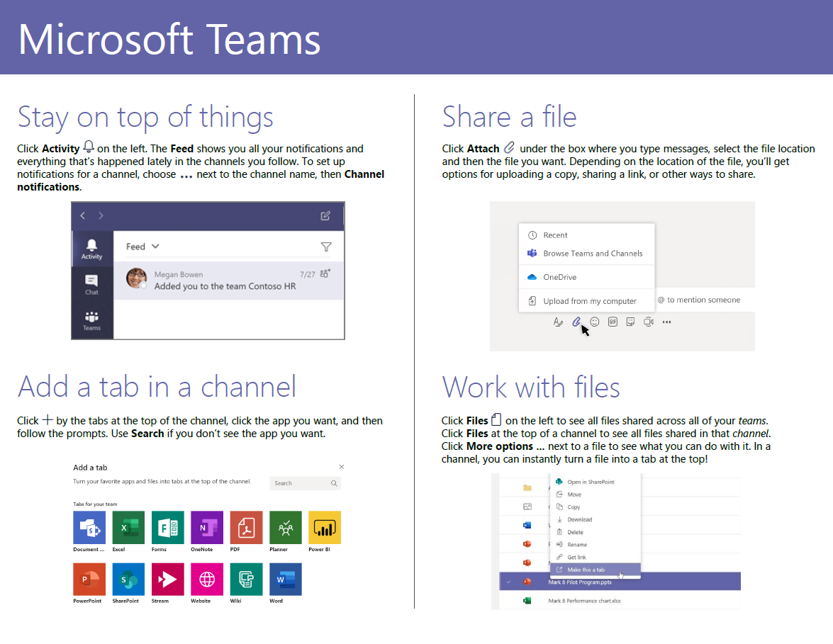833x644 pixels.
Task: Open the emoji picker under the message box
Action: coord(595,322)
